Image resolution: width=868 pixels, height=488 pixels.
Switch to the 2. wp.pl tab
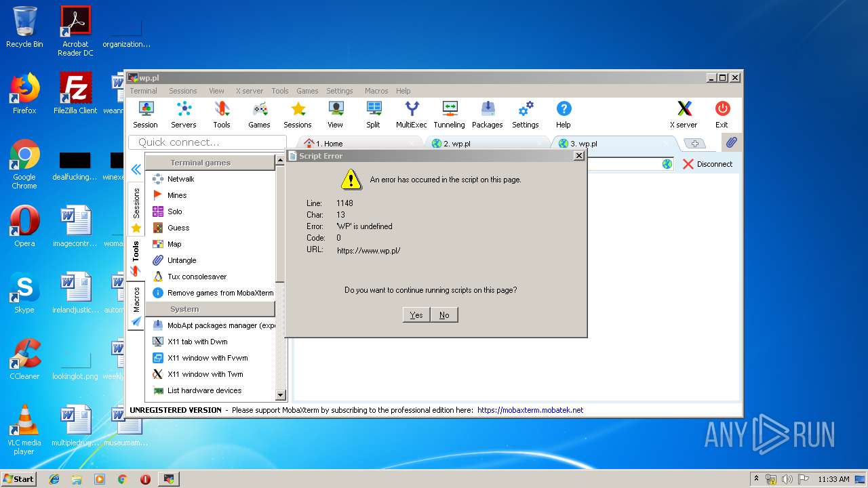pyautogui.click(x=487, y=144)
